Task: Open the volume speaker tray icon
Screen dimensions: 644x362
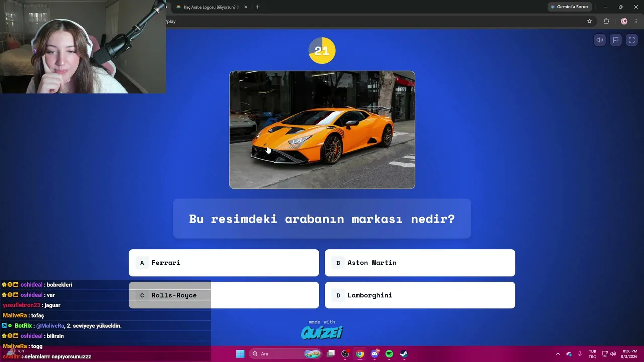Action: click(x=613, y=354)
